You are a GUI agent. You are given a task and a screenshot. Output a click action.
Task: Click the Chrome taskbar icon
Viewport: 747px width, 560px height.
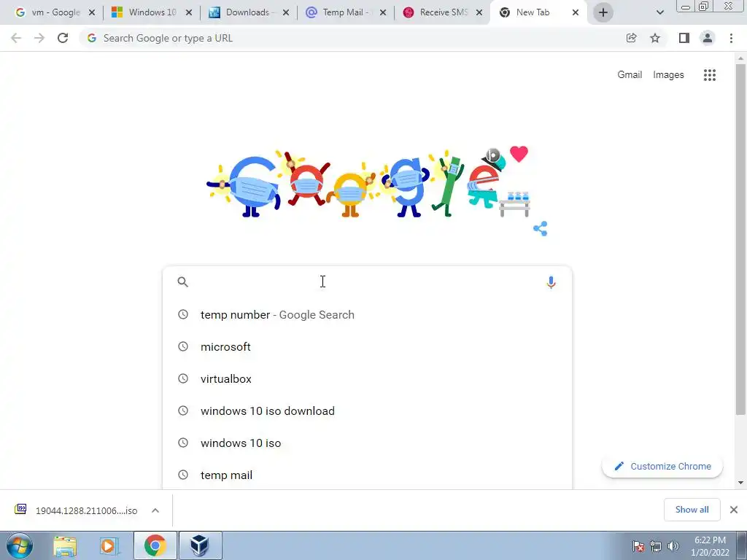tap(155, 545)
